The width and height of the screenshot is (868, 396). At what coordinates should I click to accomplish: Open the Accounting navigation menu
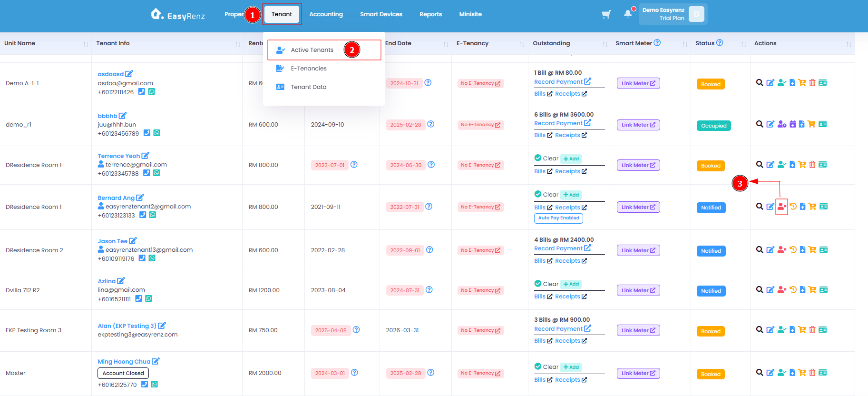tap(326, 14)
